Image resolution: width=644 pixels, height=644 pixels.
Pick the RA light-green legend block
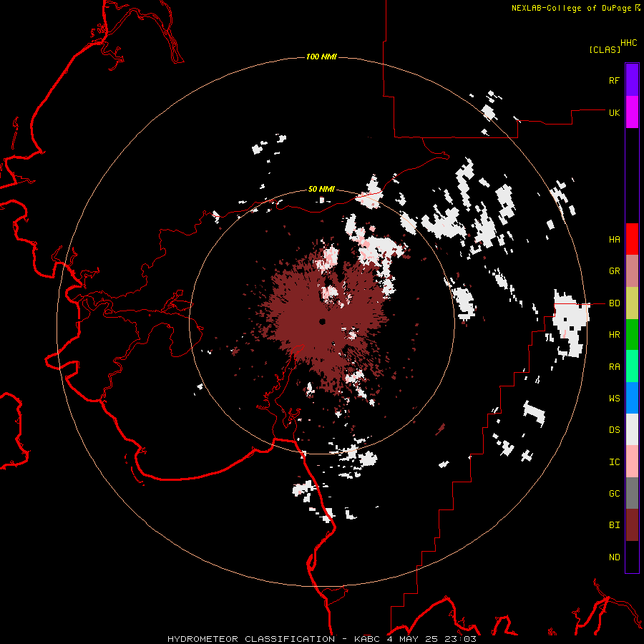click(x=632, y=366)
